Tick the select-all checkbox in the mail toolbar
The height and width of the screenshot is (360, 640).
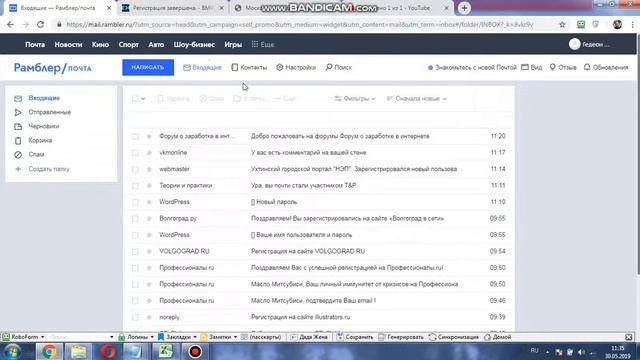(135, 98)
